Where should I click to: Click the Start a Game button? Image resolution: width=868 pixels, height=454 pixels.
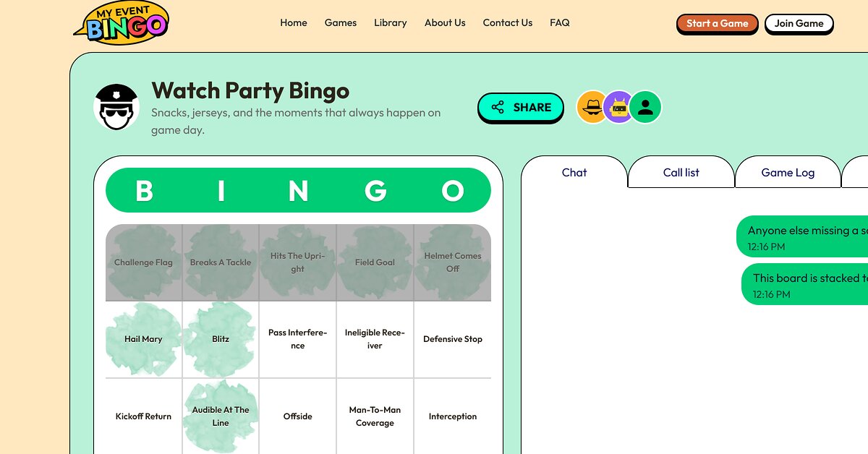tap(718, 24)
